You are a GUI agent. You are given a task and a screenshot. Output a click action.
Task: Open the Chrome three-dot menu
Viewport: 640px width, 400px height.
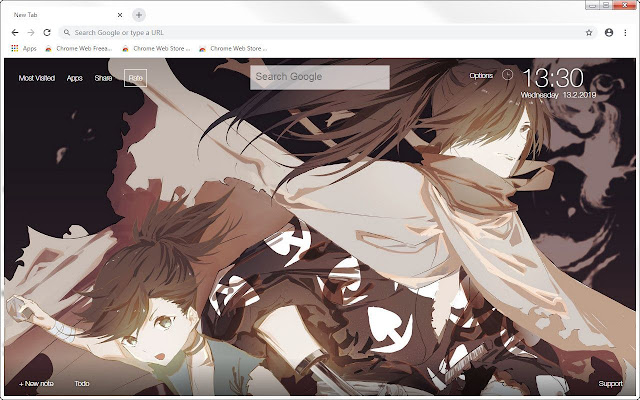625,33
